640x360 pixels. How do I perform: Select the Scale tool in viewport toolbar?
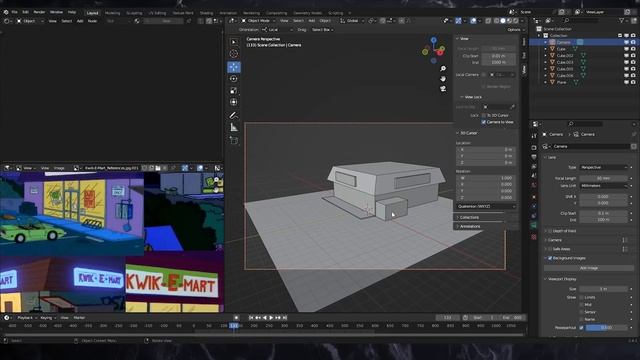(x=233, y=91)
